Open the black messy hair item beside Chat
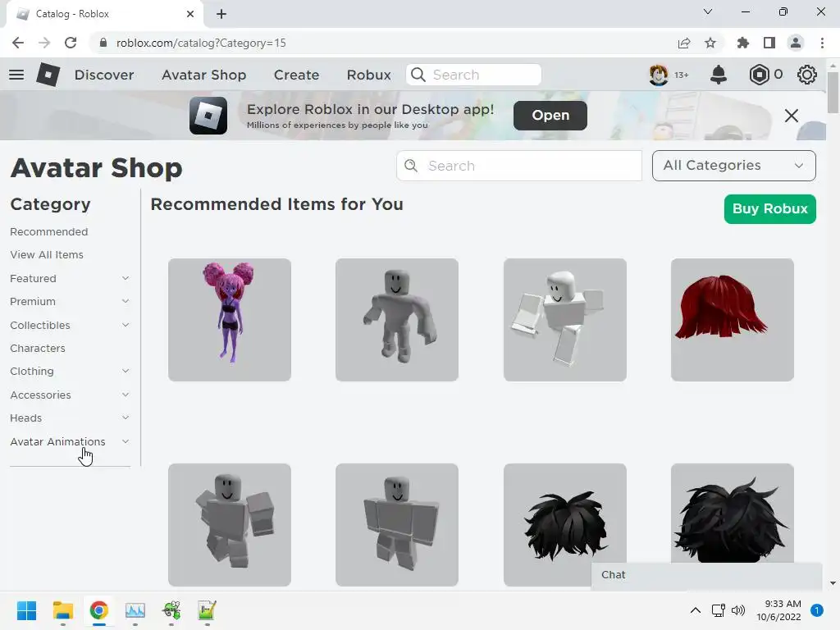Viewport: 840px width, 630px height. (x=733, y=514)
